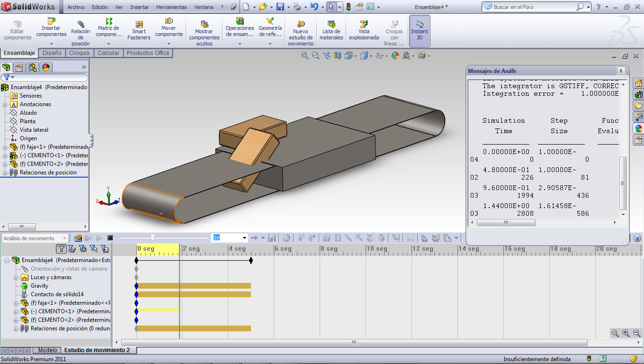Click the playback time slider handle

point(152,237)
